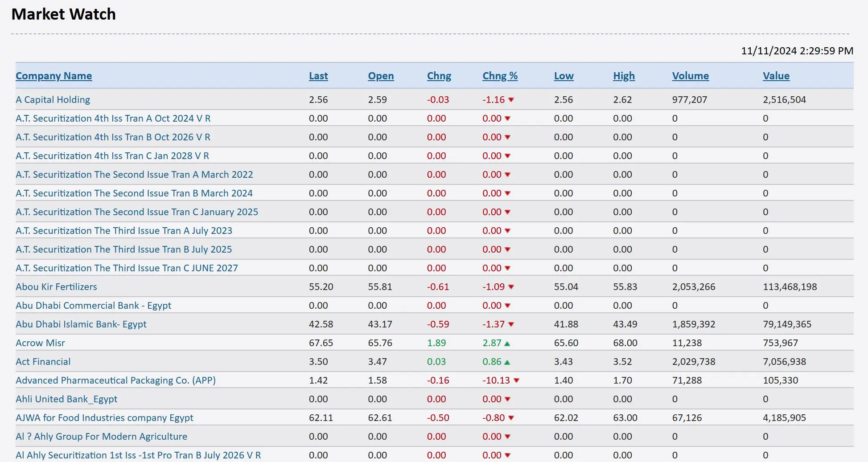Sort table by High column header
This screenshot has width=868, height=462.
pyautogui.click(x=624, y=76)
